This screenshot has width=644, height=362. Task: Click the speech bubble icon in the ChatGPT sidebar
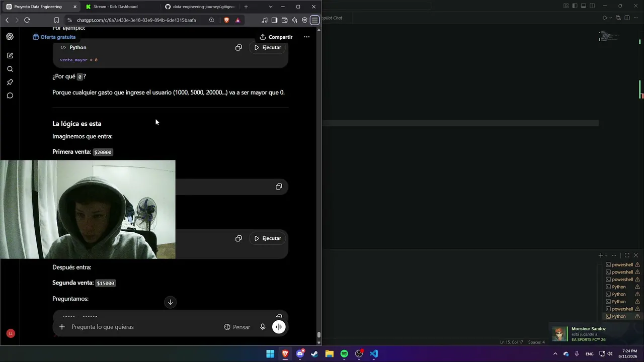pos(10,96)
